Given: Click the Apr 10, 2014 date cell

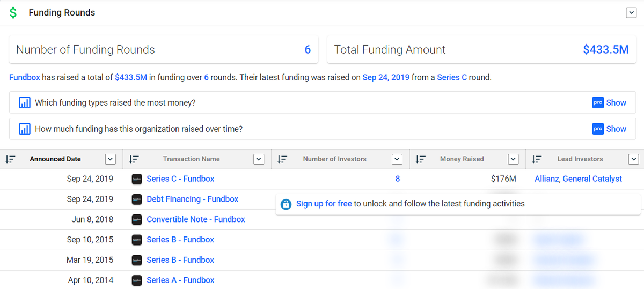Looking at the screenshot, I should tap(91, 280).
